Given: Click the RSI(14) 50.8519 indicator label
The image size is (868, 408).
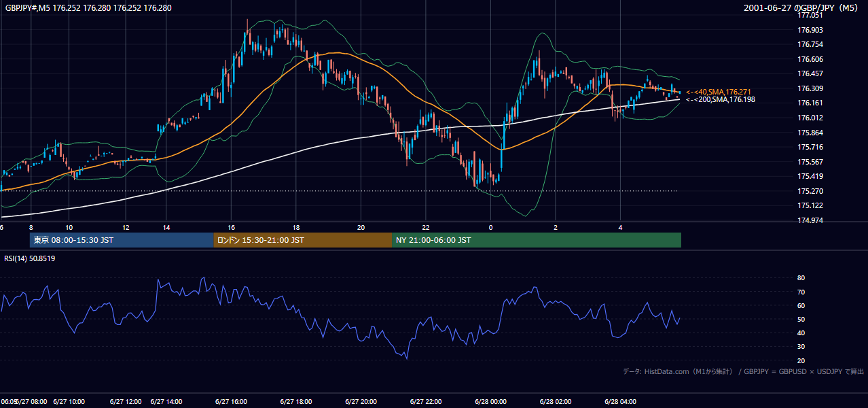Looking at the screenshot, I should (x=30, y=258).
